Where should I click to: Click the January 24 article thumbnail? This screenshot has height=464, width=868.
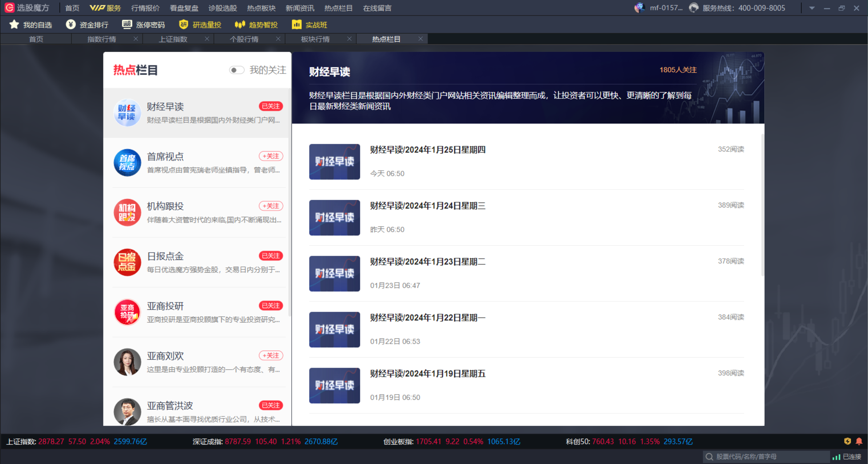pyautogui.click(x=334, y=218)
